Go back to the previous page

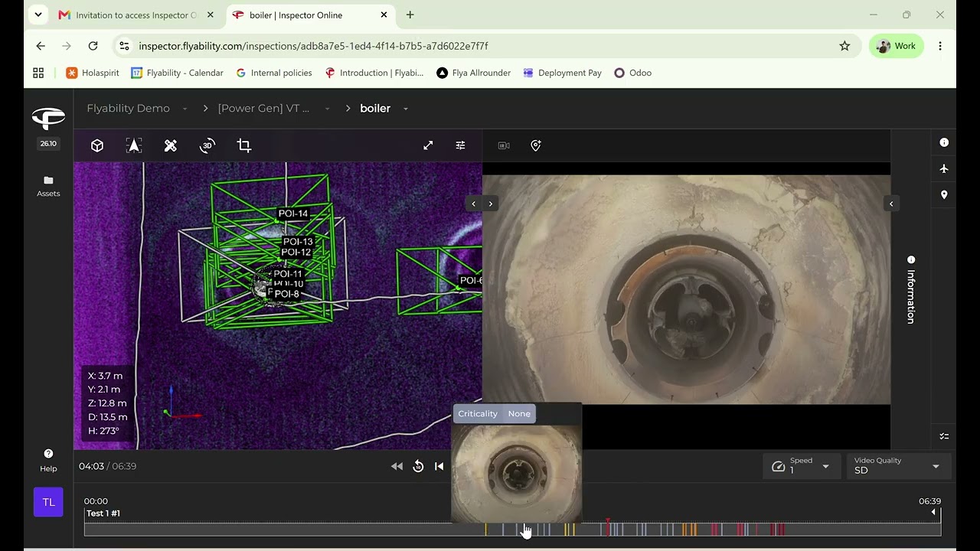click(41, 46)
